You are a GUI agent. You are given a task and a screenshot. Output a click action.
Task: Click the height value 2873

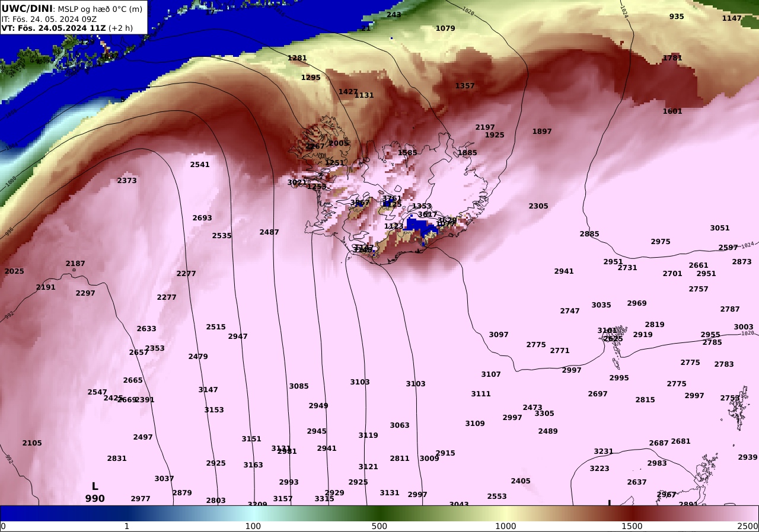click(x=742, y=262)
